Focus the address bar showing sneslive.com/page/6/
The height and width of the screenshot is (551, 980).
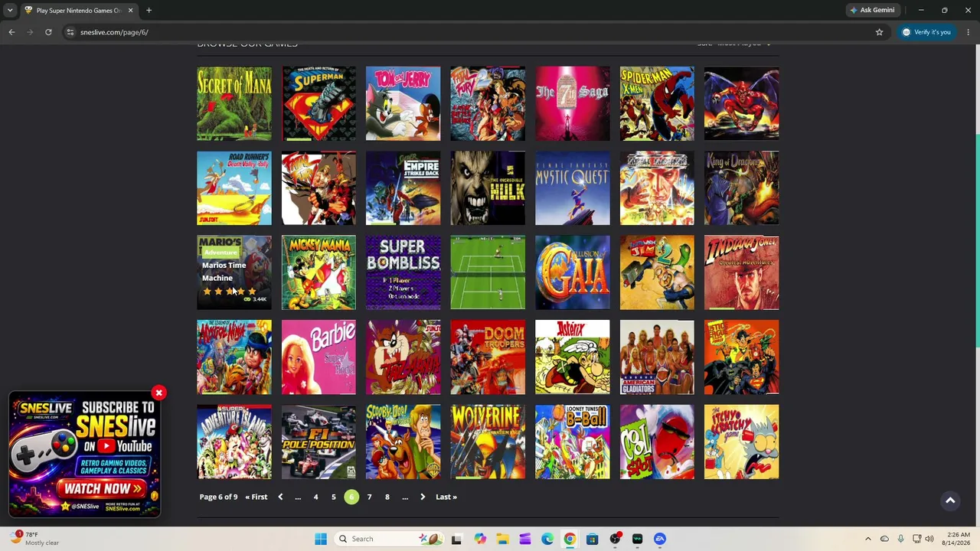475,32
